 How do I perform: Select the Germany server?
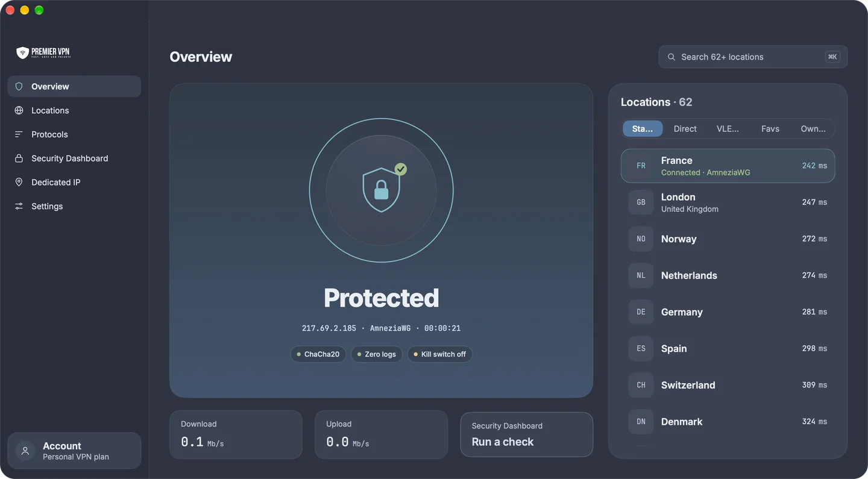(728, 312)
